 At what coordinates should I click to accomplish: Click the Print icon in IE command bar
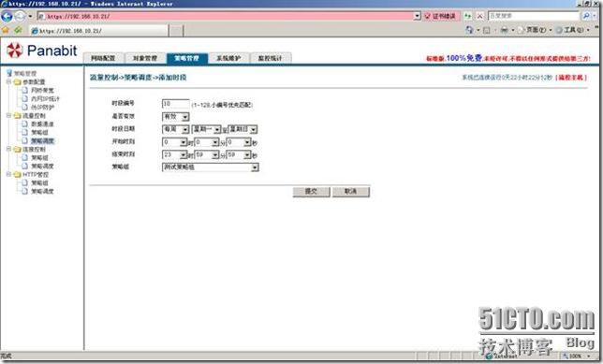504,30
